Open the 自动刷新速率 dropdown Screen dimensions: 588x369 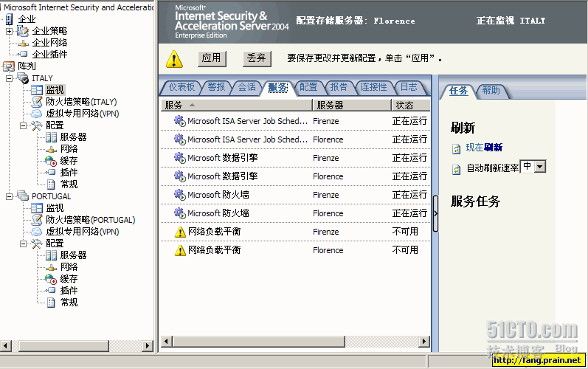[540, 167]
